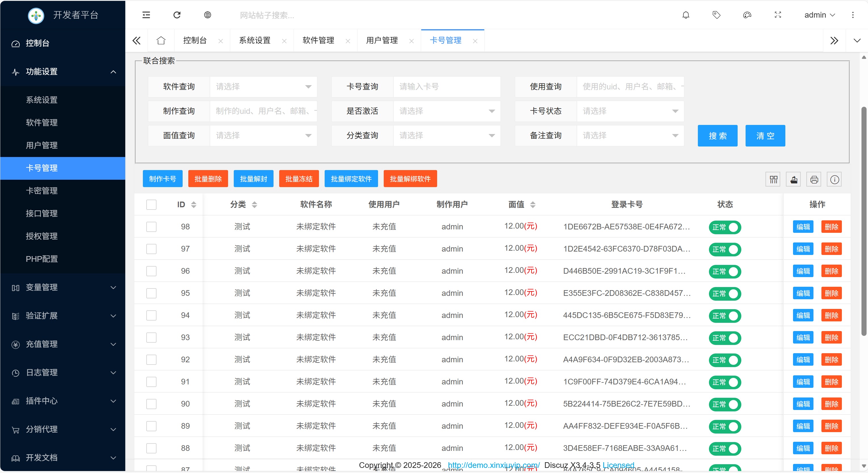Open the column filter grid icon

coord(773,179)
